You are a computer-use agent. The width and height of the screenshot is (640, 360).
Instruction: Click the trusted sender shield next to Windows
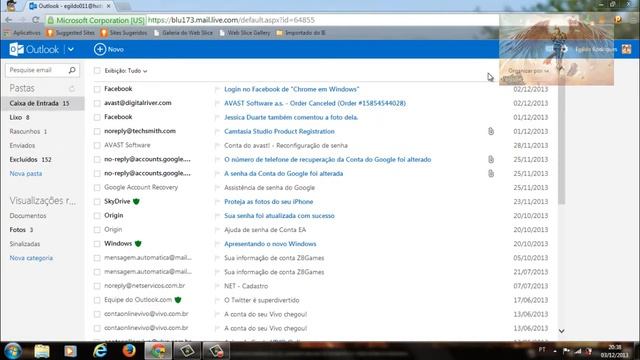click(138, 244)
